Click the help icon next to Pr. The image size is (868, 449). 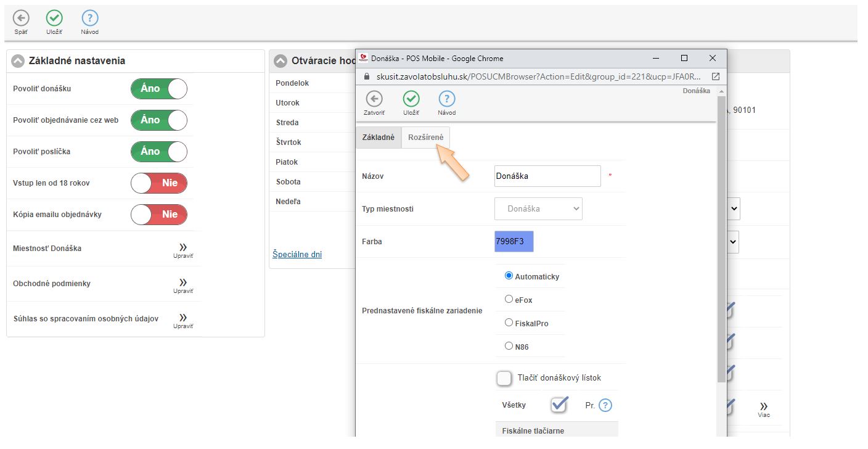click(605, 405)
